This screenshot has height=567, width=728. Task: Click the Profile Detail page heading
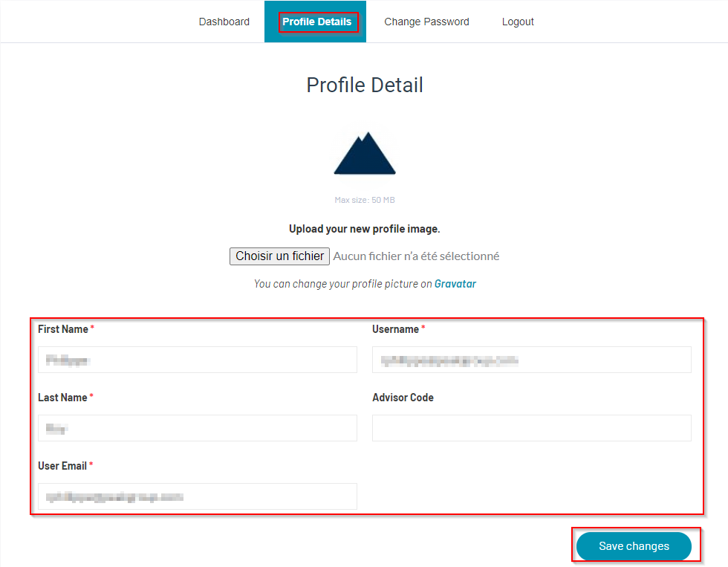coord(365,85)
